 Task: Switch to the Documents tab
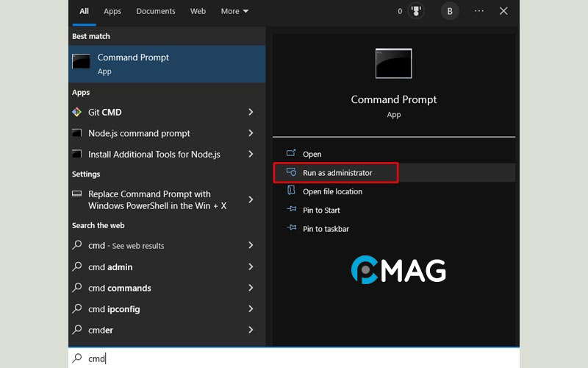click(x=156, y=11)
